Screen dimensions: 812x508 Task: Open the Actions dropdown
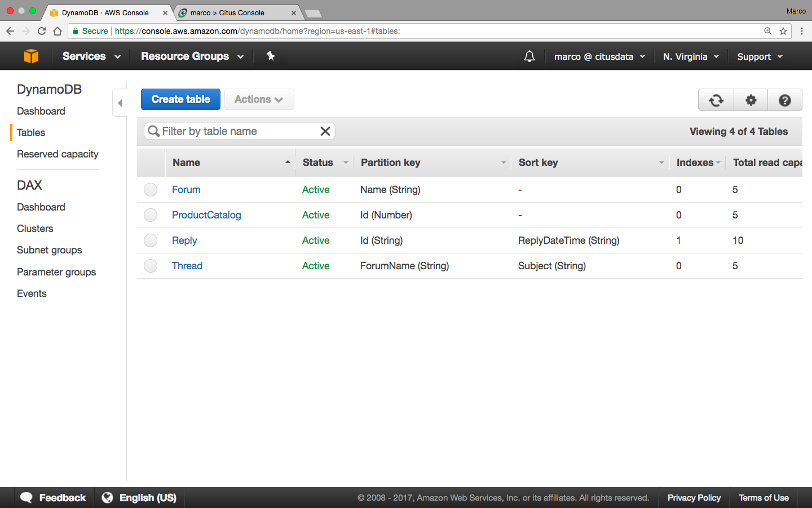259,99
